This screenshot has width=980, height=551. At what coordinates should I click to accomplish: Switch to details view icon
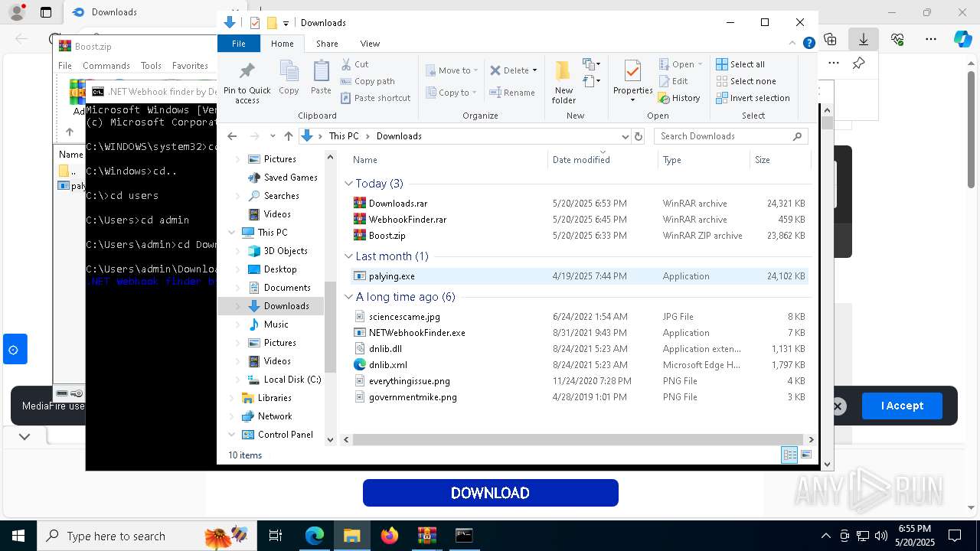click(x=789, y=455)
